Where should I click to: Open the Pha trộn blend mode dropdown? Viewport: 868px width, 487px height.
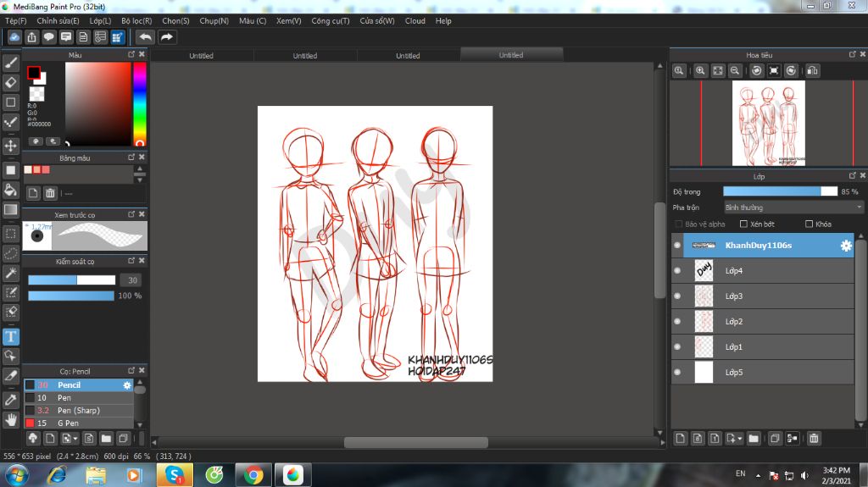(793, 208)
